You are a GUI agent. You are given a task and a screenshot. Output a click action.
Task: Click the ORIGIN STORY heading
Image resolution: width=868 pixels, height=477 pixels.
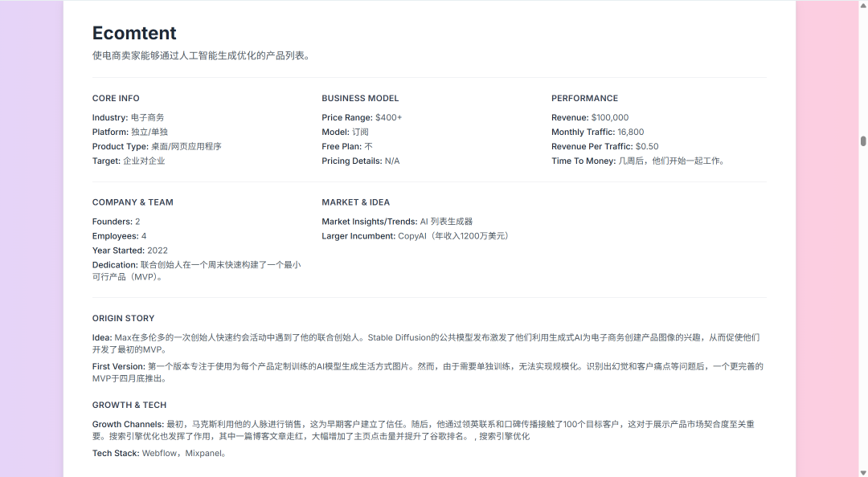click(123, 318)
